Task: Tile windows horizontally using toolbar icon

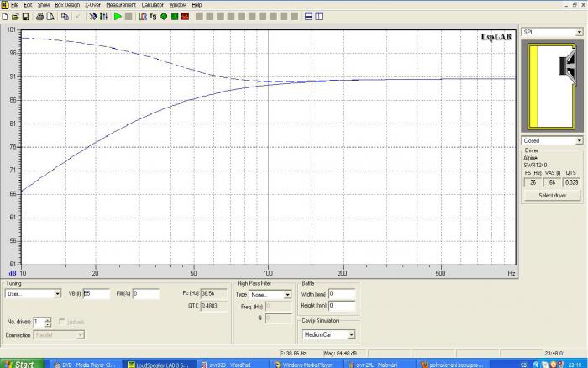Action: (x=308, y=17)
